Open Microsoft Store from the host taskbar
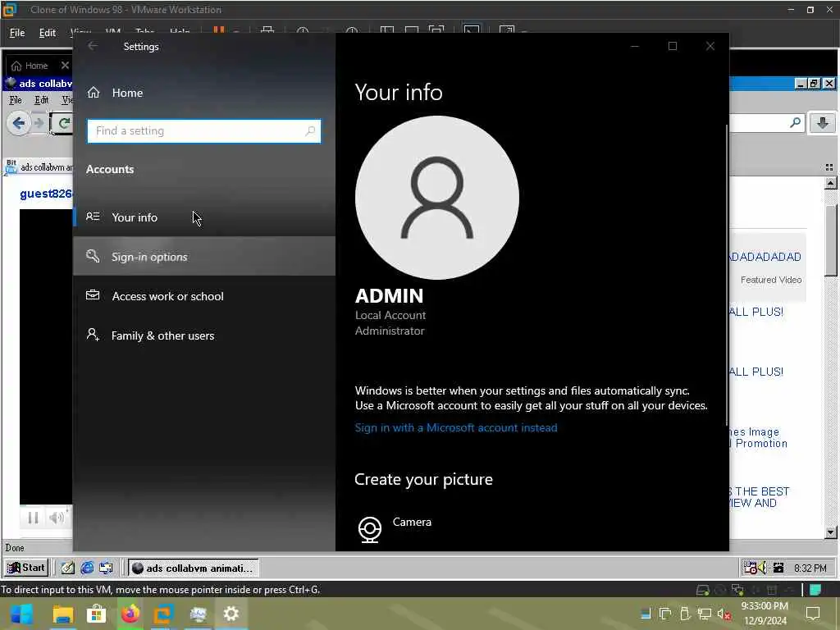Image resolution: width=840 pixels, height=630 pixels. tap(97, 614)
